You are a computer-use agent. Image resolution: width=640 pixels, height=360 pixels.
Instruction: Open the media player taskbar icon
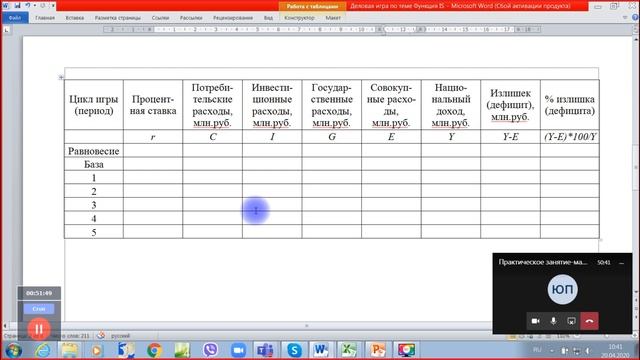point(97,350)
